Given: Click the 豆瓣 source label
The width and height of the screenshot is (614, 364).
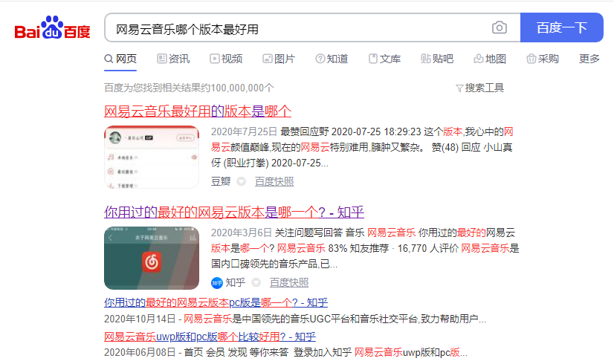Looking at the screenshot, I should [x=221, y=181].
